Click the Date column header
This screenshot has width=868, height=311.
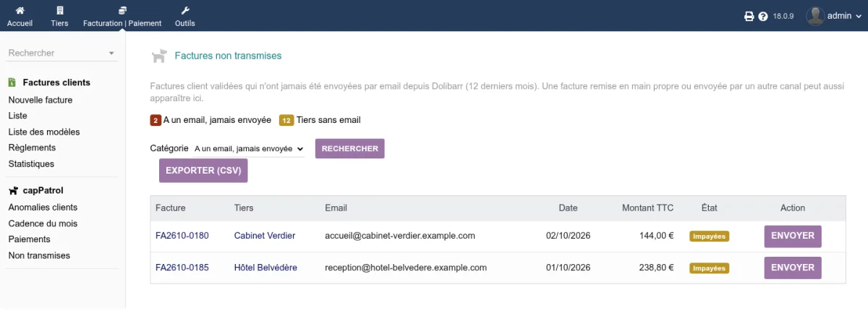click(x=569, y=208)
